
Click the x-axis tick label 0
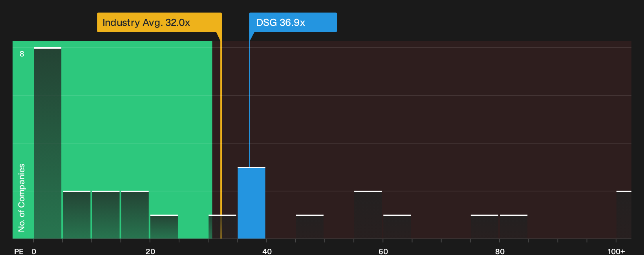pyautogui.click(x=34, y=251)
